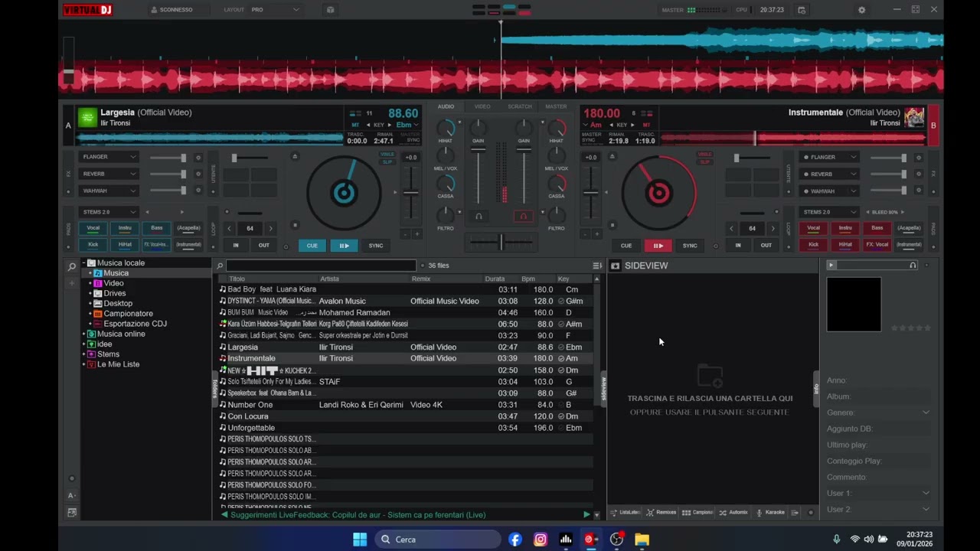Open the browser list options menu icon
Image resolution: width=980 pixels, height=551 pixels.
[x=597, y=266]
